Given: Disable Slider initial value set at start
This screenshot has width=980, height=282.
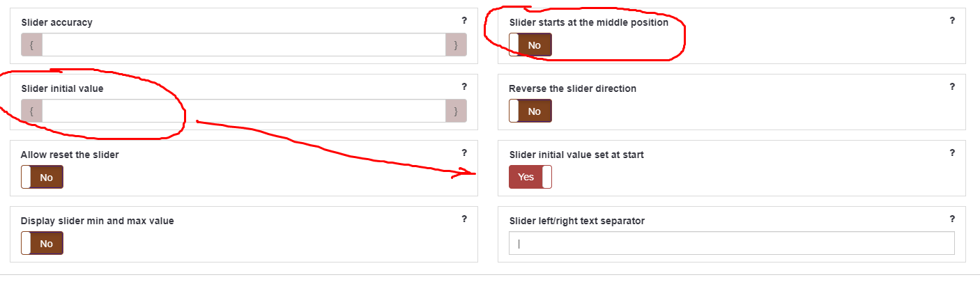Looking at the screenshot, I should point(530,177).
